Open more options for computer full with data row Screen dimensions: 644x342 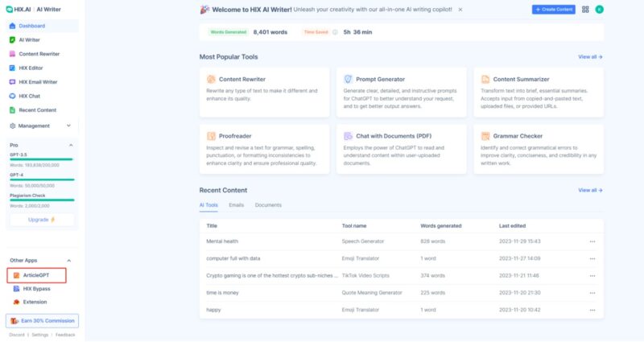point(592,258)
